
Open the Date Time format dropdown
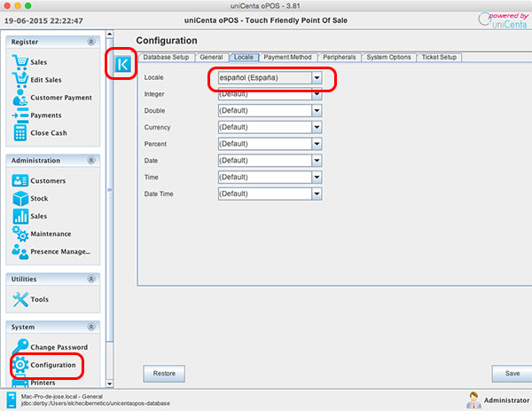pos(270,194)
